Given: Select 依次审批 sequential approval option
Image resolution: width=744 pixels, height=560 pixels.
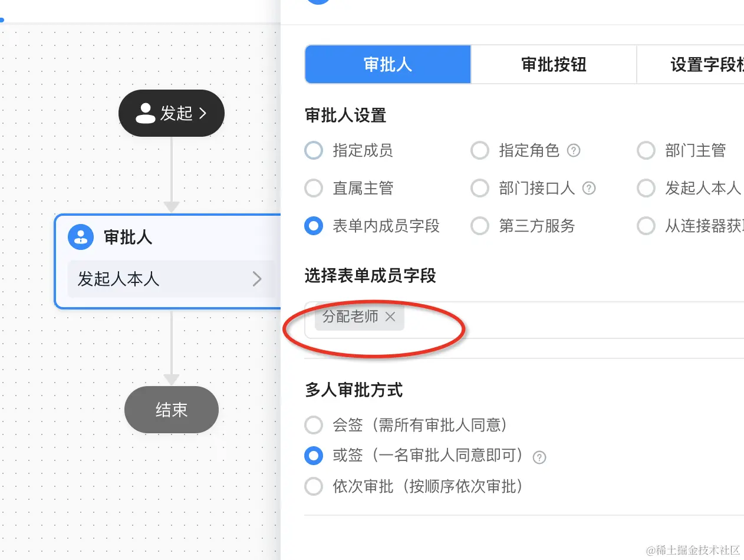Looking at the screenshot, I should pos(314,486).
